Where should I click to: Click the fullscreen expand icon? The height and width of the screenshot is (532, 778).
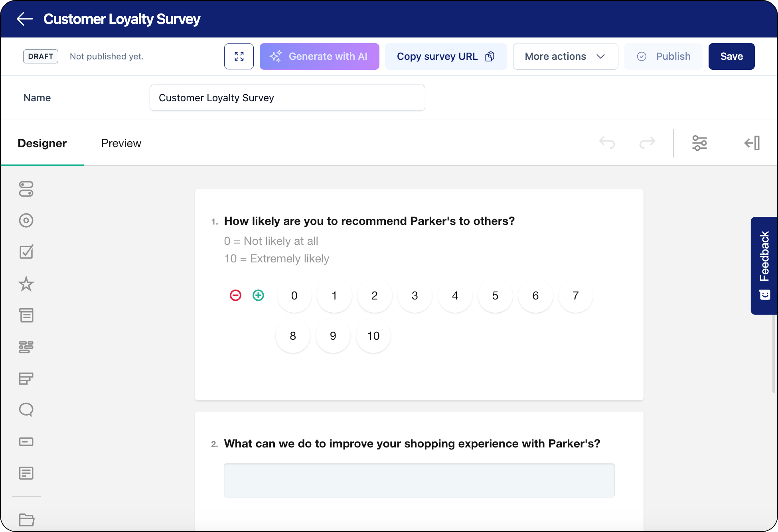coord(239,56)
